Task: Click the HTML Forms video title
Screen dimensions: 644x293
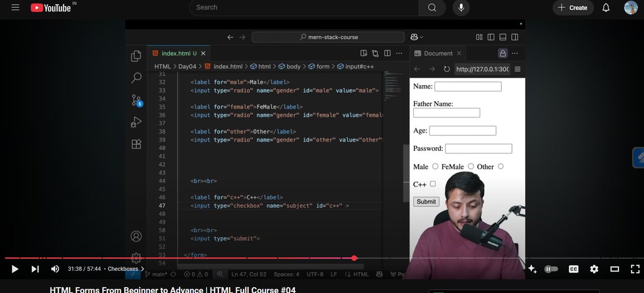Action: tap(173, 289)
